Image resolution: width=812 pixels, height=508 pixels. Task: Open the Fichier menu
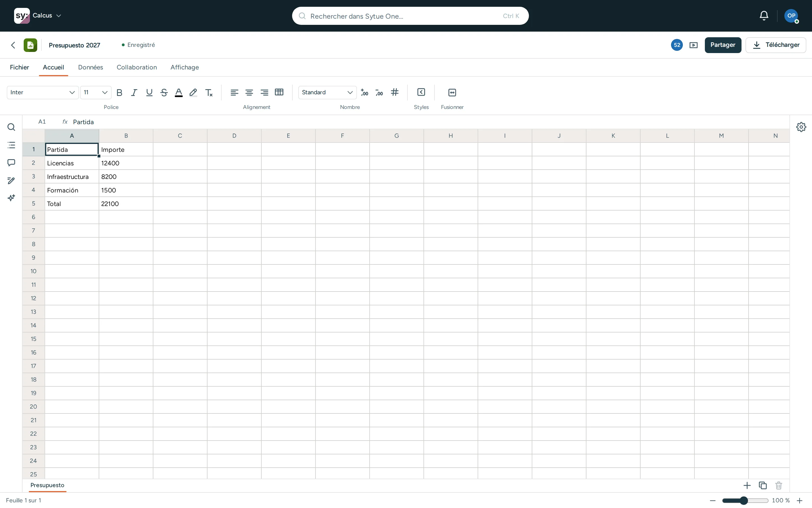(x=19, y=67)
